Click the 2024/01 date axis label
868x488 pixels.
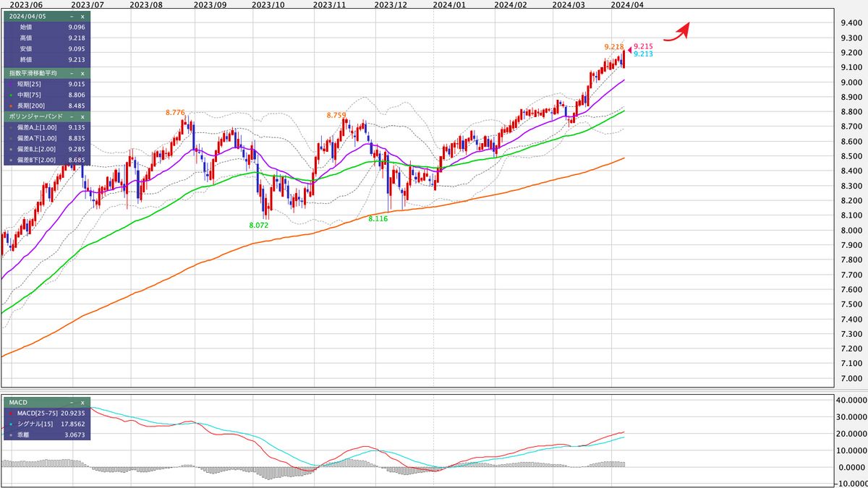pos(448,4)
